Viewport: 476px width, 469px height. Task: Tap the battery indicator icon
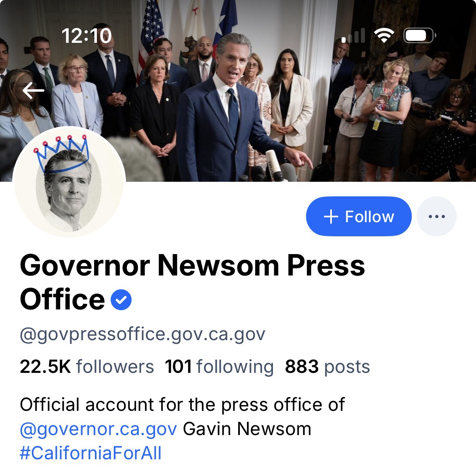[420, 35]
